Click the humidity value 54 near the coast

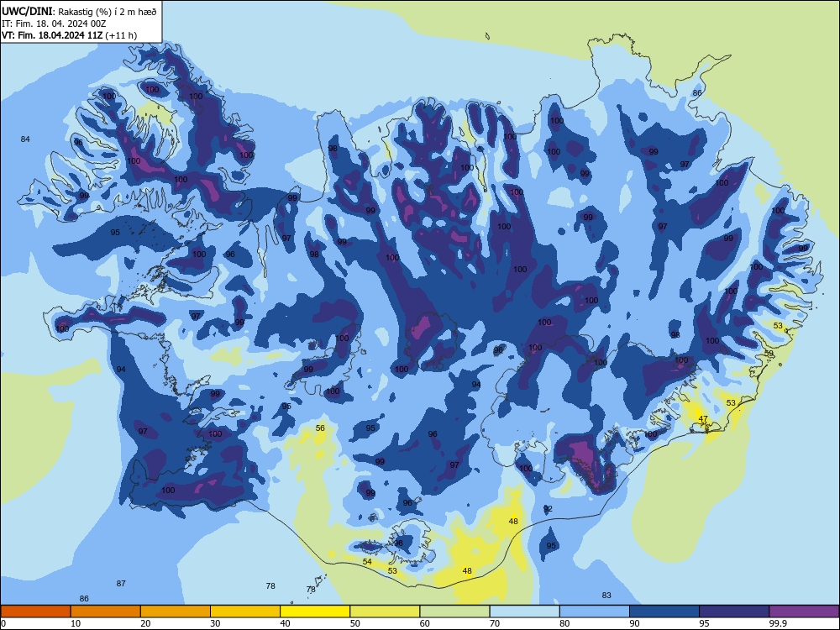pos(367,561)
